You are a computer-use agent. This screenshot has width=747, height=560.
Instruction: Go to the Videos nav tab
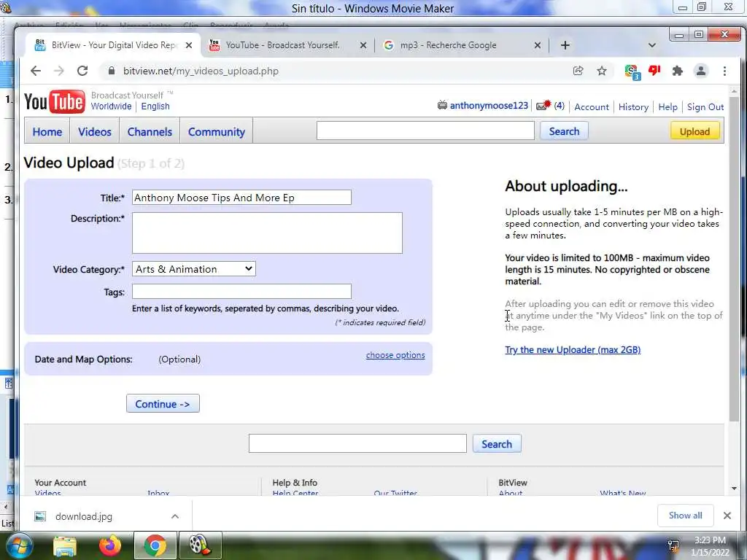click(x=94, y=131)
